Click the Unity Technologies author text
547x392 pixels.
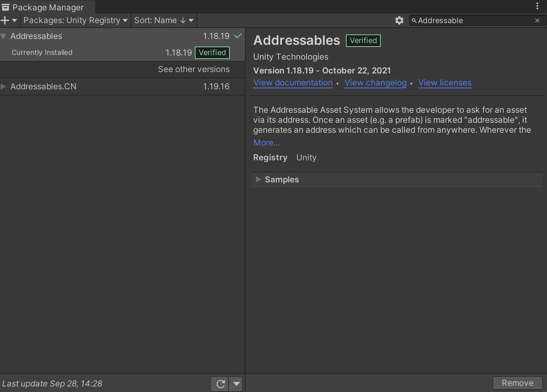click(291, 57)
